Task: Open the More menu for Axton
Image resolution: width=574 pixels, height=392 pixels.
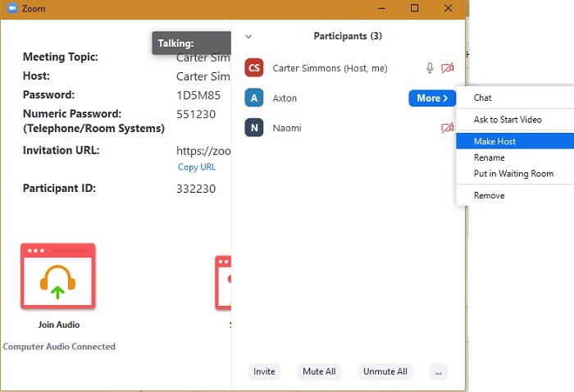Action: [x=432, y=98]
